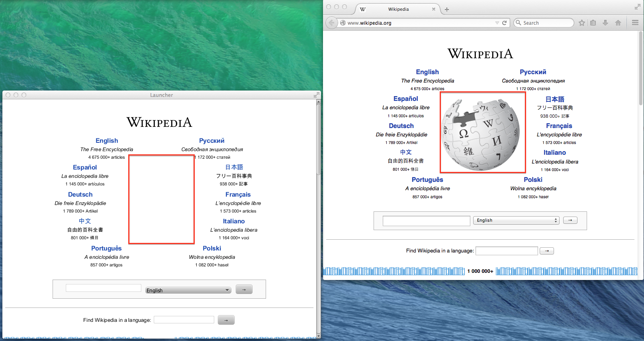Screen dimensions: 644x341
Task: Click the Wikipedia puzzle globe logo in the browser
Action: (x=482, y=133)
